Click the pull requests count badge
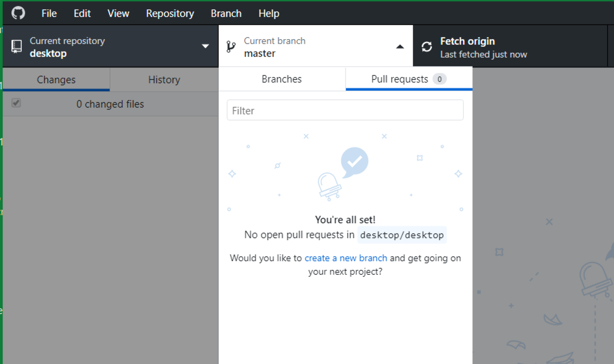 [x=439, y=79]
